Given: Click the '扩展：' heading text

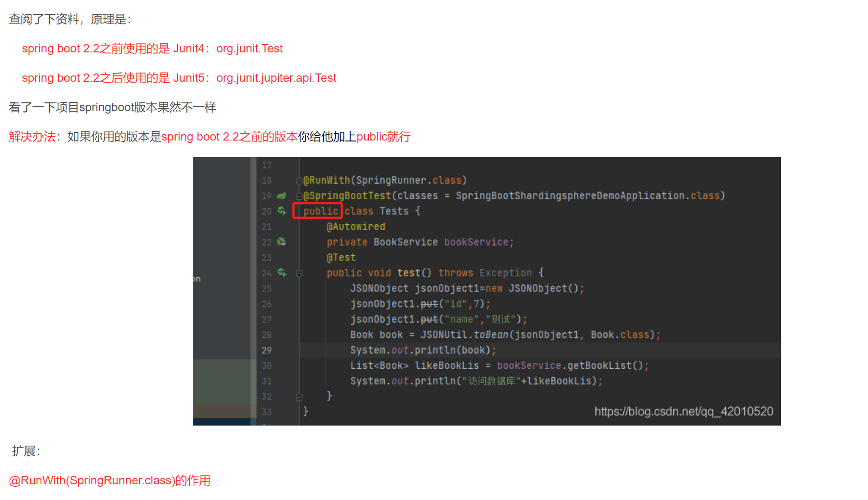Looking at the screenshot, I should [26, 451].
